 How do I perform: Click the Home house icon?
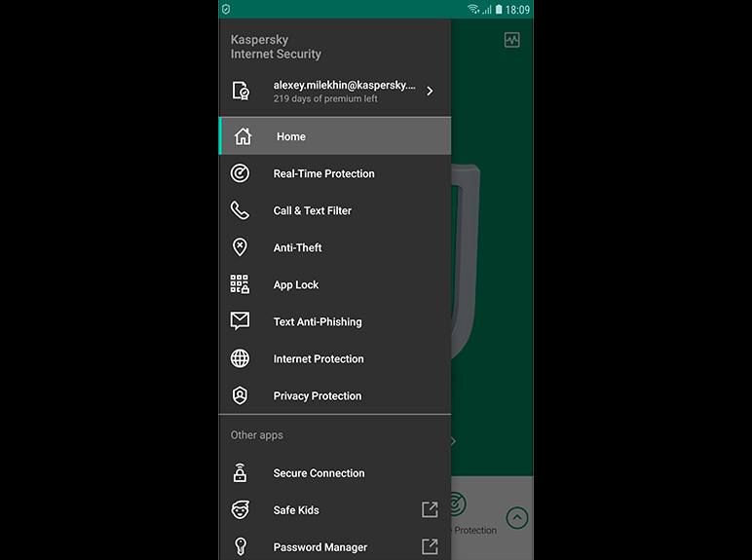[243, 136]
